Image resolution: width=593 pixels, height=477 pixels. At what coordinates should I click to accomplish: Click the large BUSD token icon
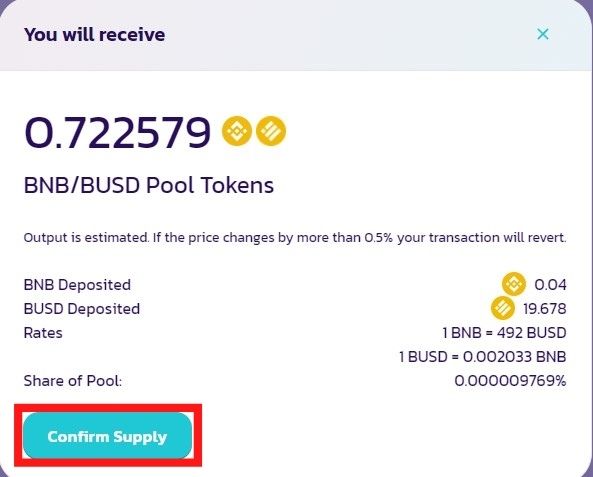coord(271,131)
